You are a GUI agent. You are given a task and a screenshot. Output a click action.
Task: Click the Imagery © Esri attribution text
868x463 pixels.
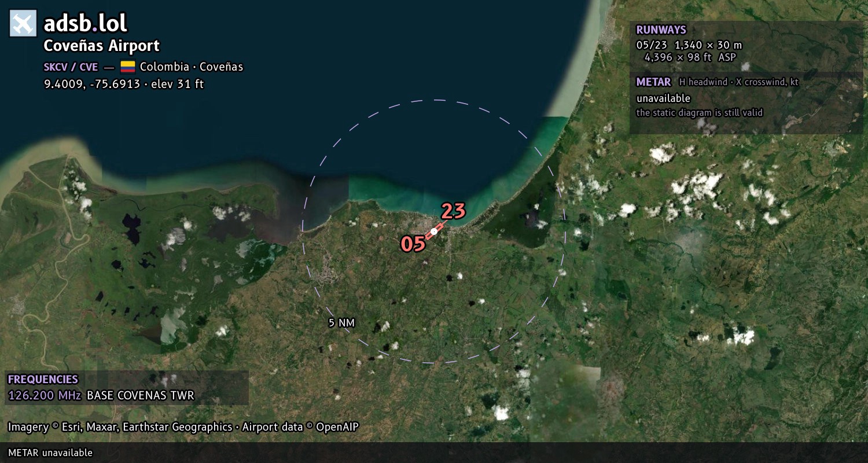click(183, 427)
